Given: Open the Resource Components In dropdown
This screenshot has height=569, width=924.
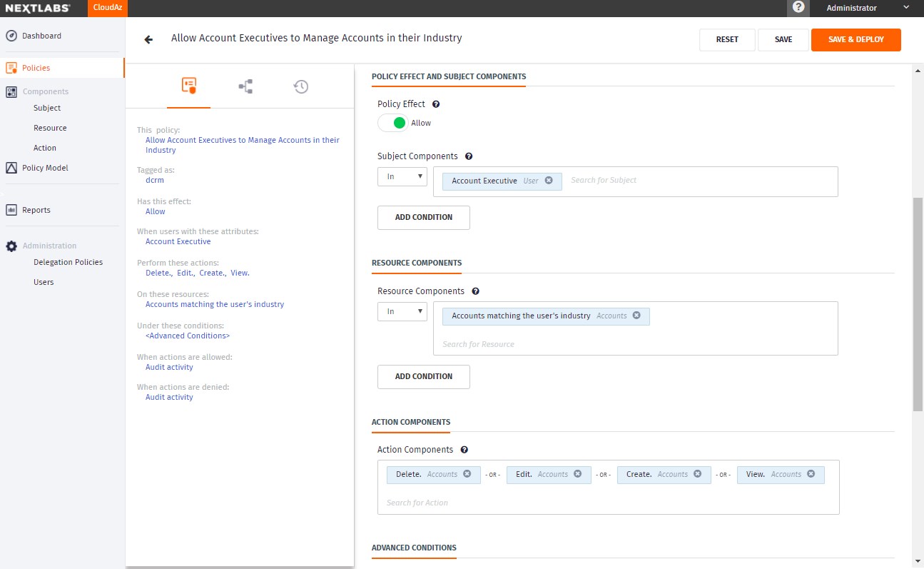Looking at the screenshot, I should pyautogui.click(x=402, y=311).
